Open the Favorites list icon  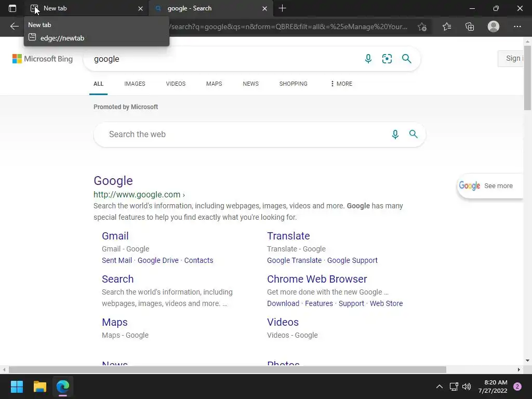point(446,26)
